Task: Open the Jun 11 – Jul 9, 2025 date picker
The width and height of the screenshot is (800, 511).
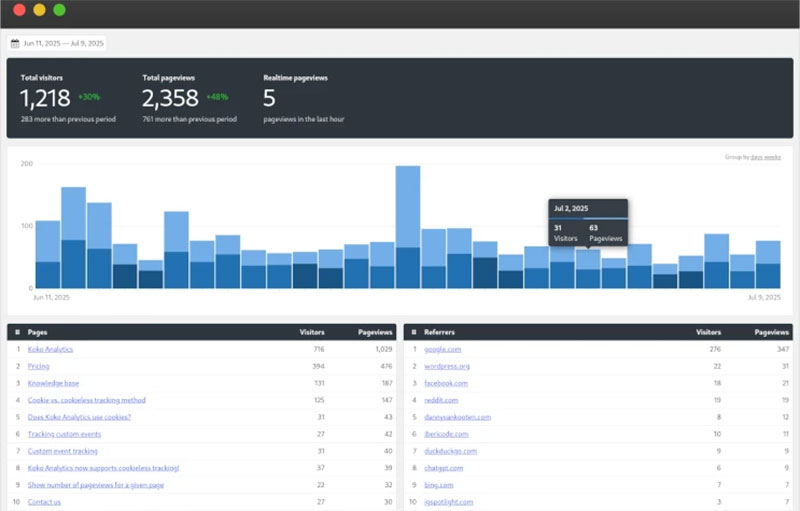Action: [x=57, y=43]
